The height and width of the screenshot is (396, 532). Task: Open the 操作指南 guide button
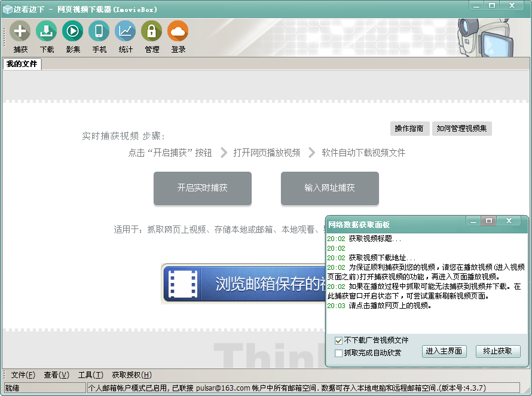409,129
